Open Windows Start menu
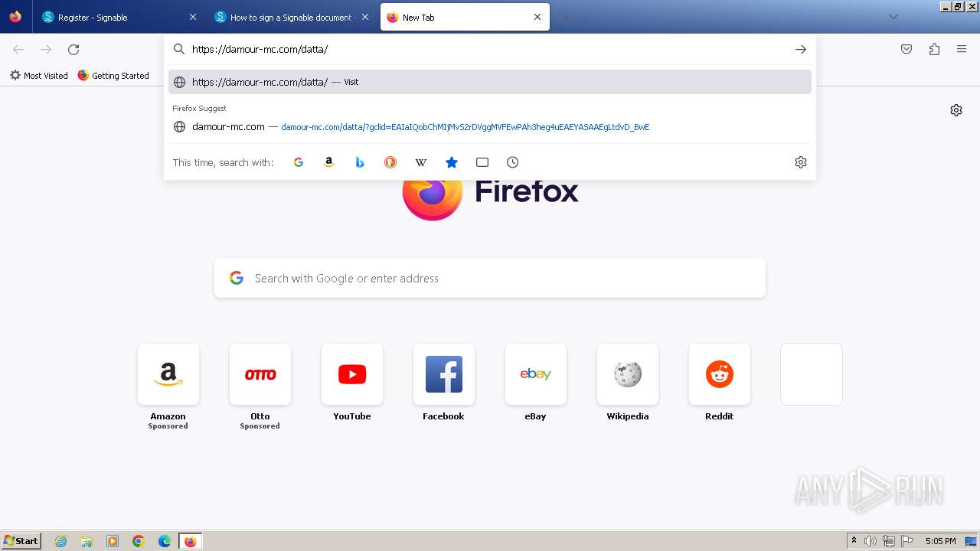The height and width of the screenshot is (551, 980). (x=21, y=541)
